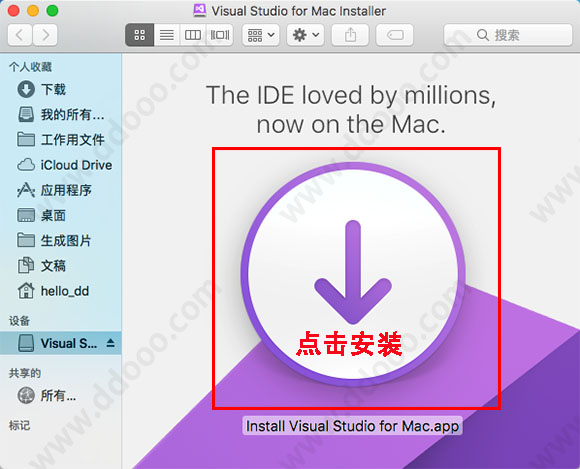
Task: Select the Visual S... device volume
Action: (61, 343)
